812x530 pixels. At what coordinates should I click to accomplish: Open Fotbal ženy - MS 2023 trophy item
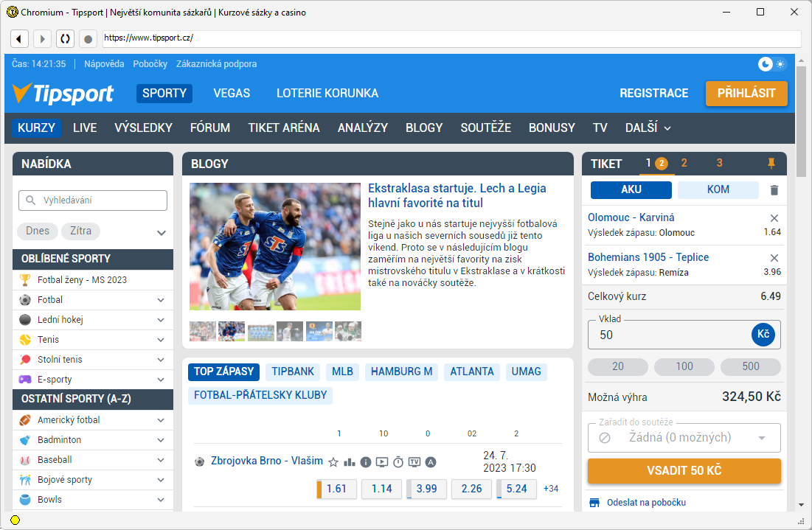coord(93,280)
